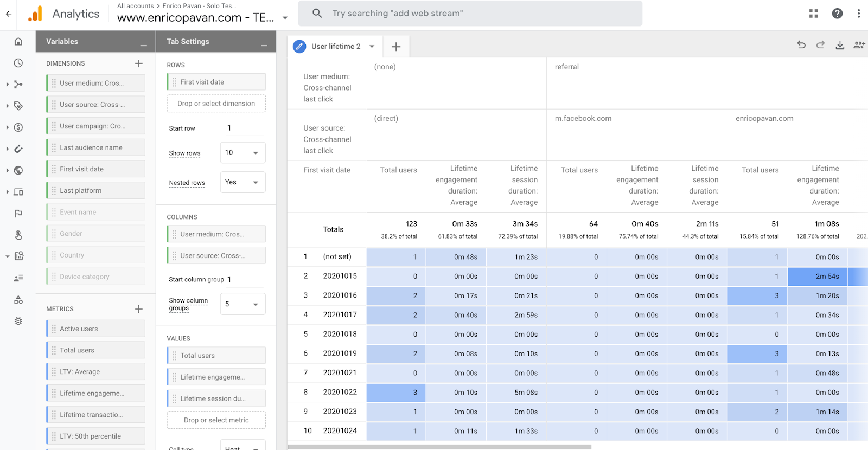The image size is (868, 450).
Task: Expand the Acquisition sidebar section arrow
Action: point(7,85)
